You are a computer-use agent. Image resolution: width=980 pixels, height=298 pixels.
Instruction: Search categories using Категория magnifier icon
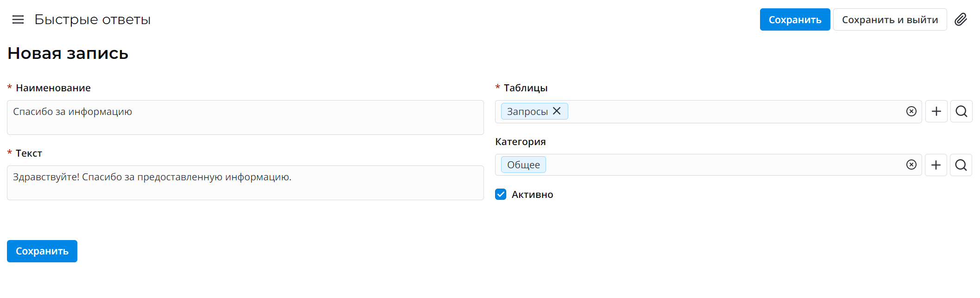point(961,165)
